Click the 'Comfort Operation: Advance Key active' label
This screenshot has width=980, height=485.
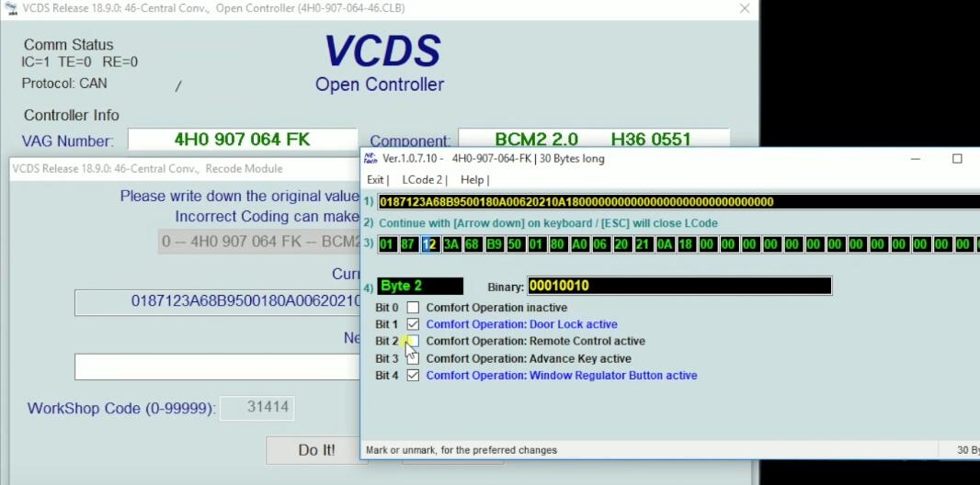click(x=528, y=359)
